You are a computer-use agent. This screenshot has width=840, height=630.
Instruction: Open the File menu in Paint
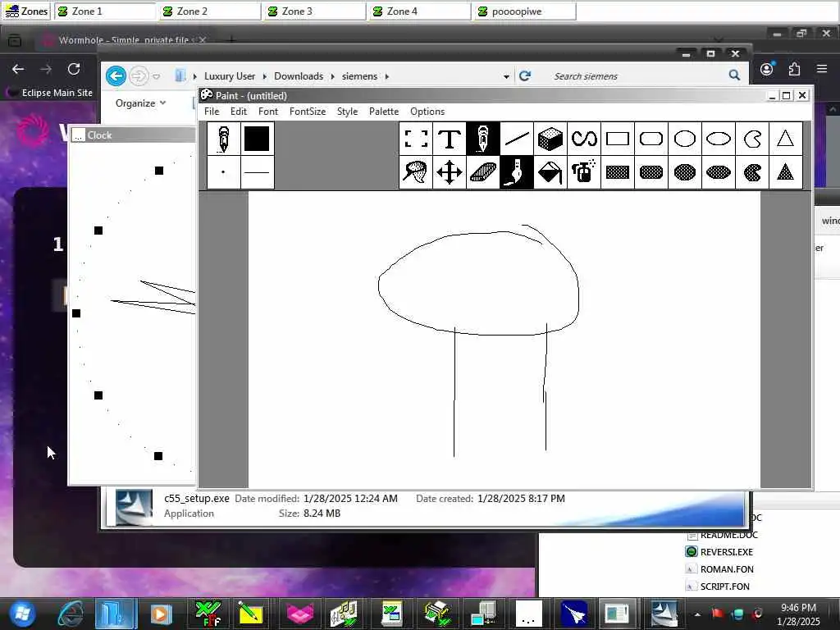(212, 112)
